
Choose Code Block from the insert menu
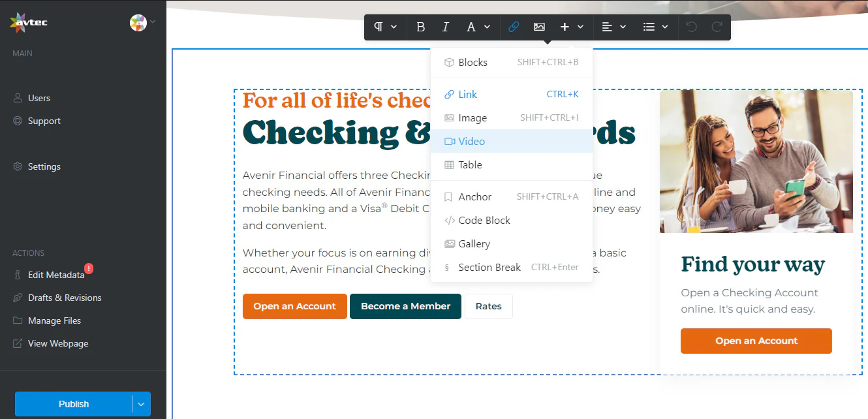pos(512,221)
